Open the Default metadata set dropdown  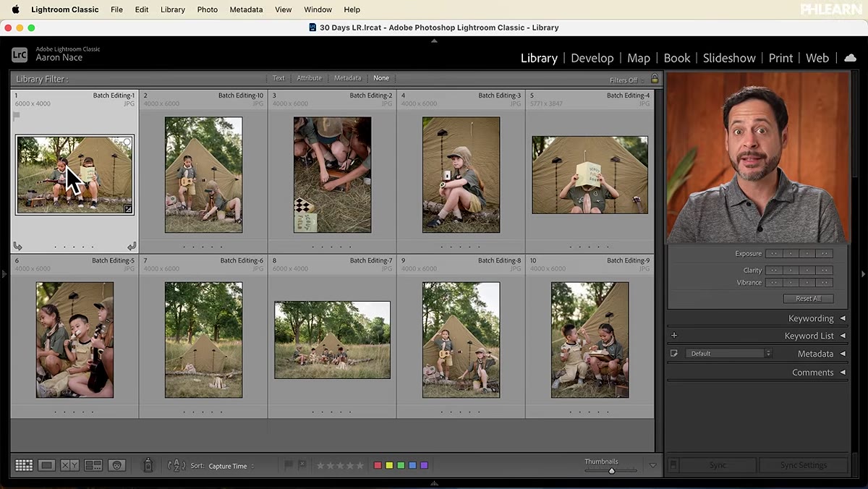[x=728, y=354]
